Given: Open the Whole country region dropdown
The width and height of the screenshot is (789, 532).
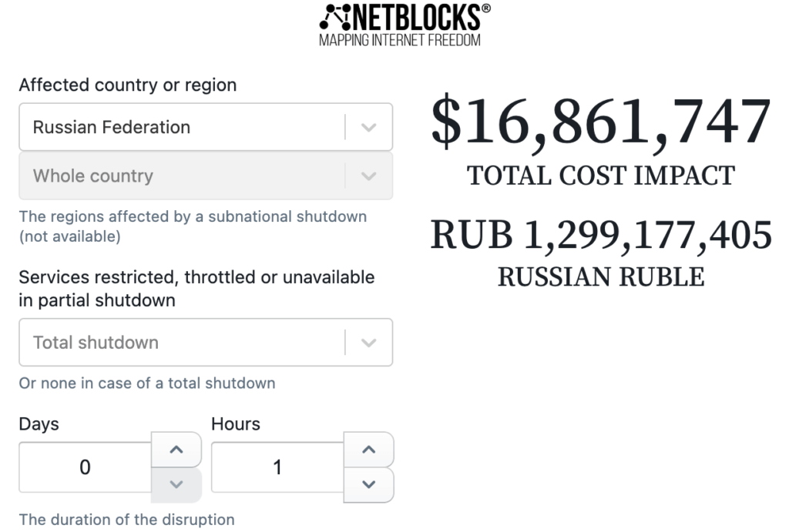Looking at the screenshot, I should click(x=206, y=176).
